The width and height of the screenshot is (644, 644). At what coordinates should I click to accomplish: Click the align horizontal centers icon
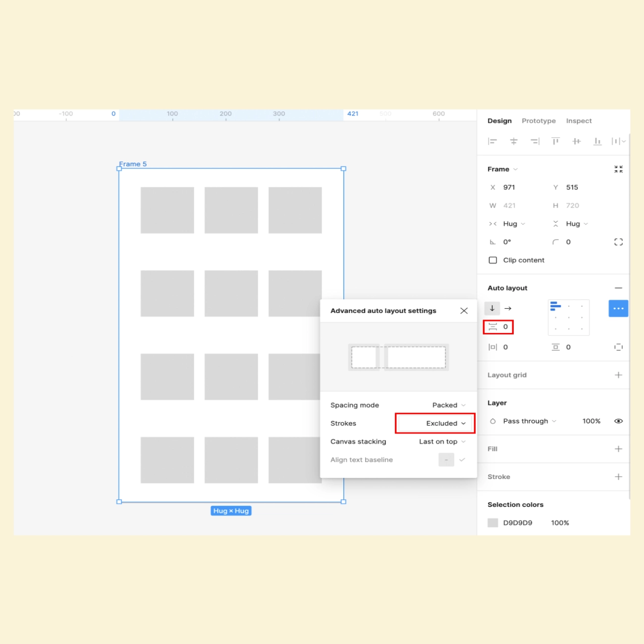click(514, 142)
